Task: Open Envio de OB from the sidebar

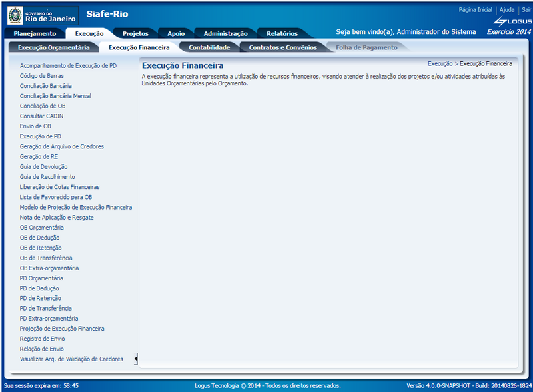Action: (35, 126)
